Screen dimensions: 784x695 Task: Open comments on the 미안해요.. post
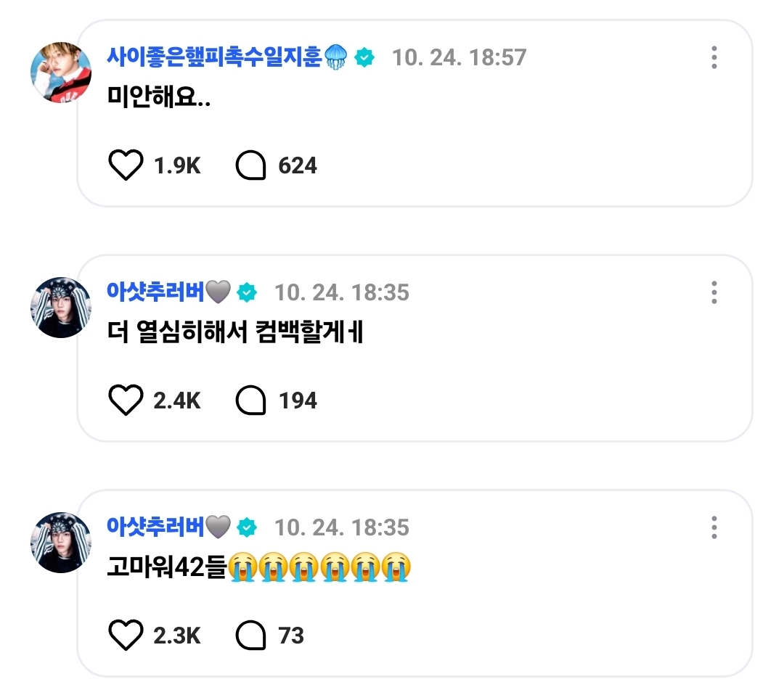[x=250, y=165]
